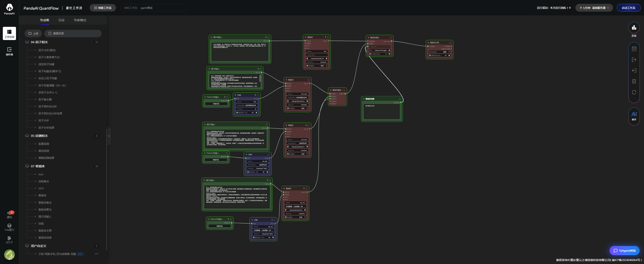Open the AI 助手 assistant

tap(634, 115)
